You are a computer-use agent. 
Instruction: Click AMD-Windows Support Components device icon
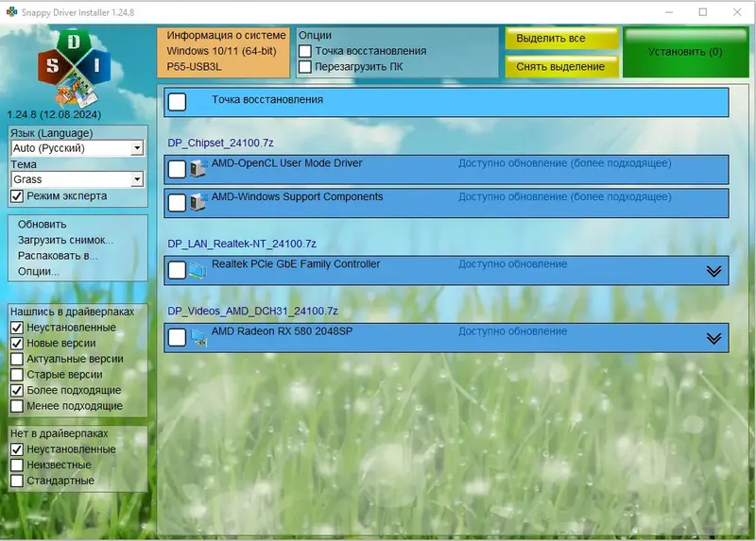[198, 202]
